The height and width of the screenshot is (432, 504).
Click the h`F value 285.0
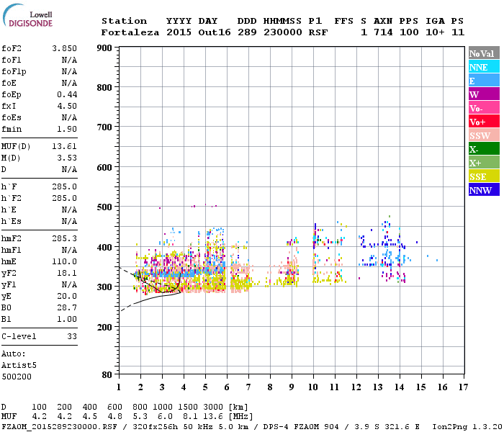[64, 186]
